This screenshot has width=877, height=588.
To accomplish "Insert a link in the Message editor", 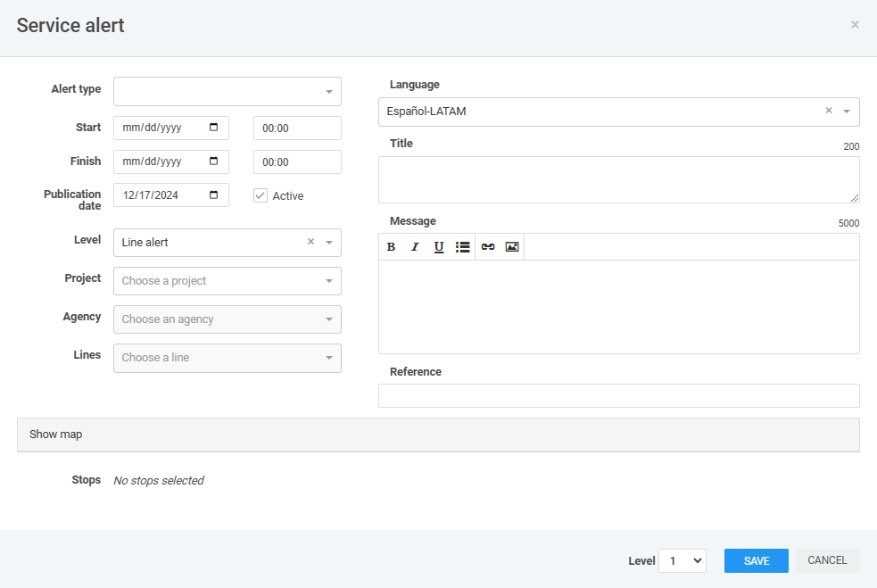I will (x=488, y=247).
